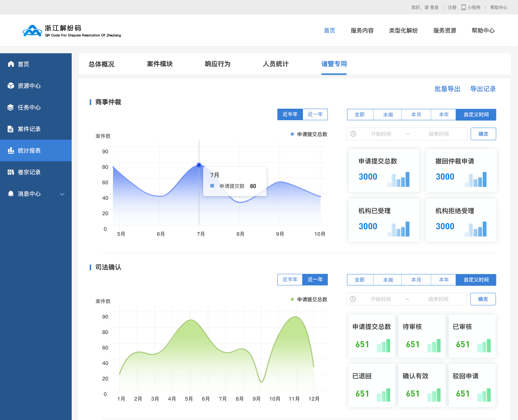
Task: Click the 注册 link in top bar
Action: (x=452, y=7)
